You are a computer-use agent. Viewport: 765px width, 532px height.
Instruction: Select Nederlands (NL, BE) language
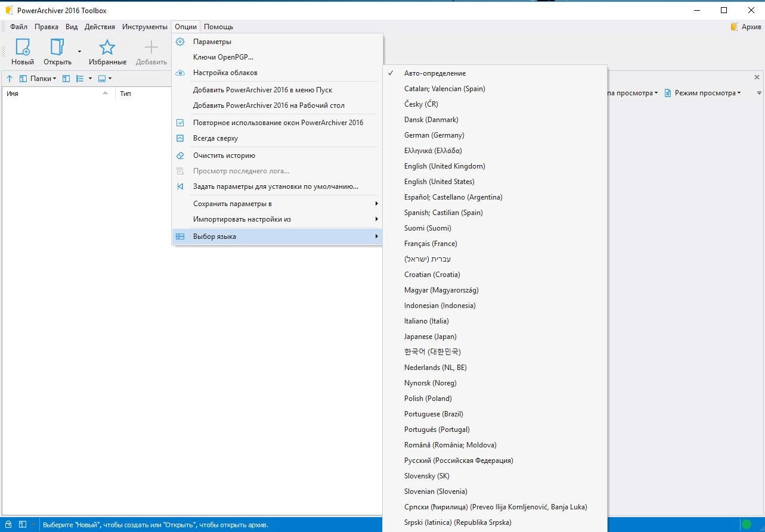[x=495, y=368]
